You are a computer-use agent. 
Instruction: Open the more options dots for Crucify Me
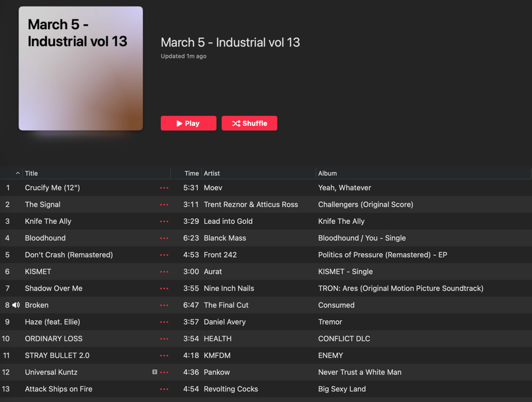[164, 188]
